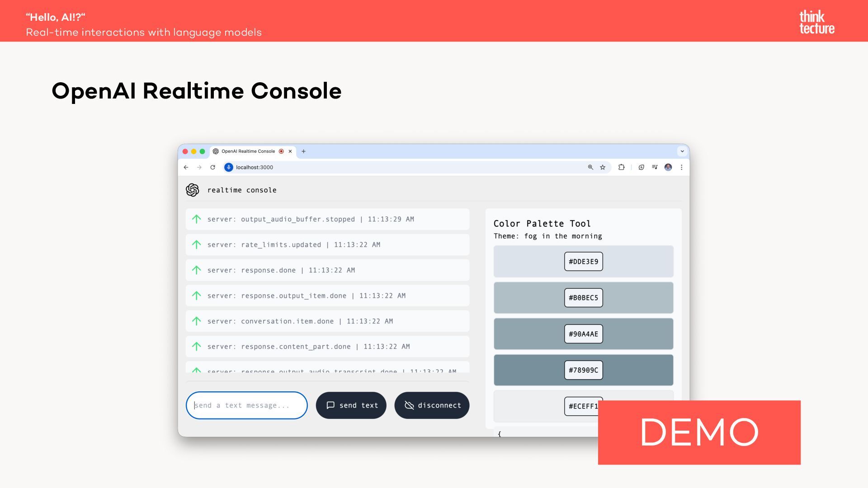Focus the send a text message field
Screen dimensions: 868x488
246,405
